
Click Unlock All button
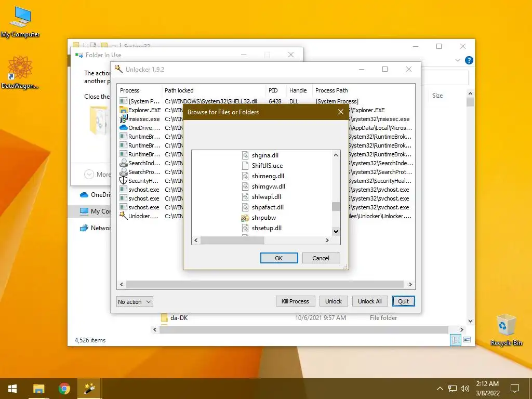pos(369,301)
